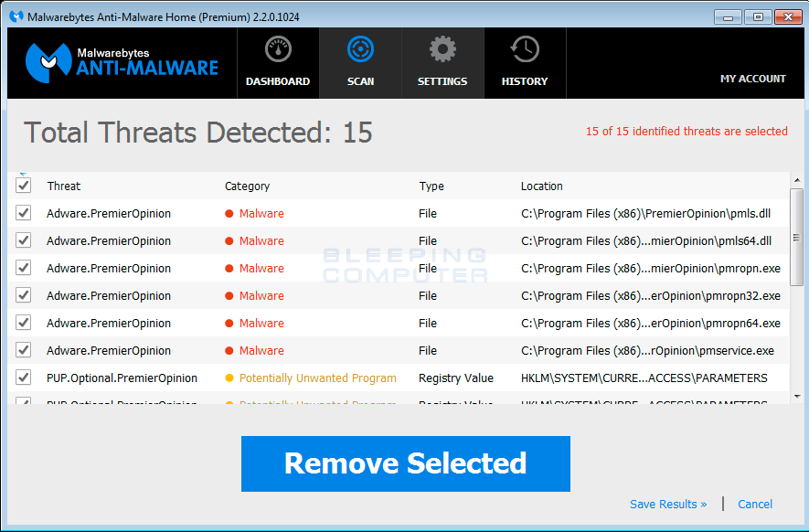Screen dimensions: 809x532
Task: Click the HKLM\SYSTEM\CURRE...ACCESS\PARAMETERS location in the fully visible row
Action: click(644, 378)
